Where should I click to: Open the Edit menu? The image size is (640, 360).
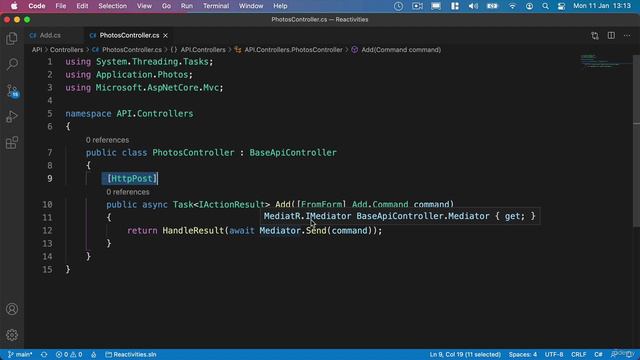pyautogui.click(x=82, y=6)
